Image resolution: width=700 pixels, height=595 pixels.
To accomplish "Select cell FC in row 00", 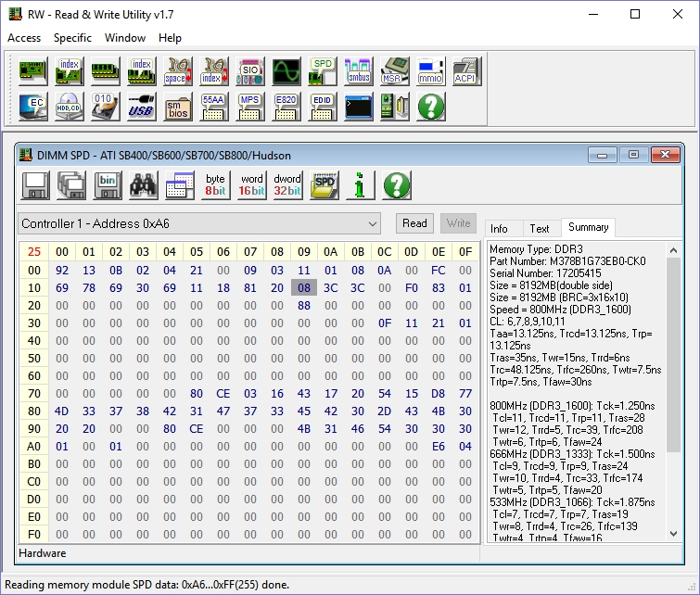I will (439, 270).
